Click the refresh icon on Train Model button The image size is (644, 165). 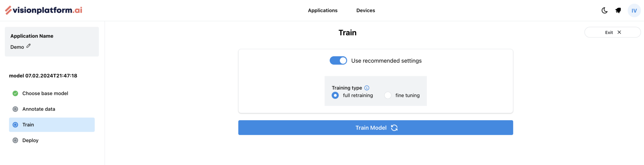pyautogui.click(x=394, y=128)
